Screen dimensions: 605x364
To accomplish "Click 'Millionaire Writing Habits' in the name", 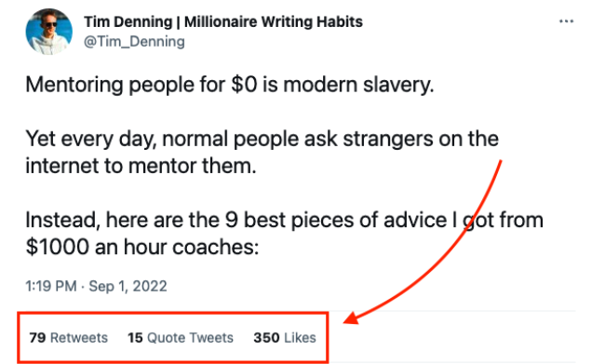I will point(274,22).
